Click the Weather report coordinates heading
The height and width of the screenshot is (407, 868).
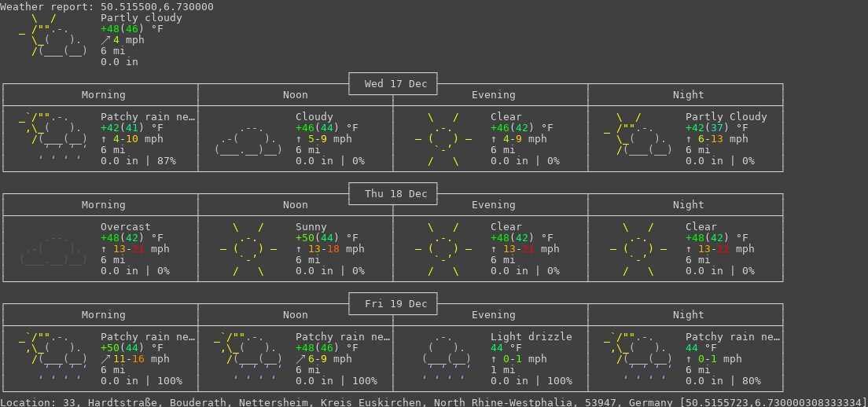(x=107, y=6)
